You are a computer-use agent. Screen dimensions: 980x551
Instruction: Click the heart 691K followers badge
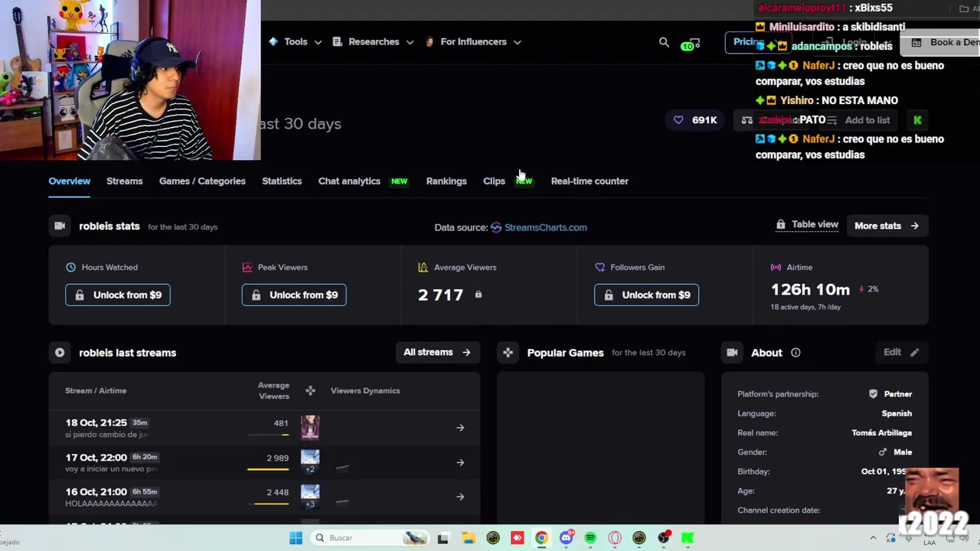click(x=695, y=120)
